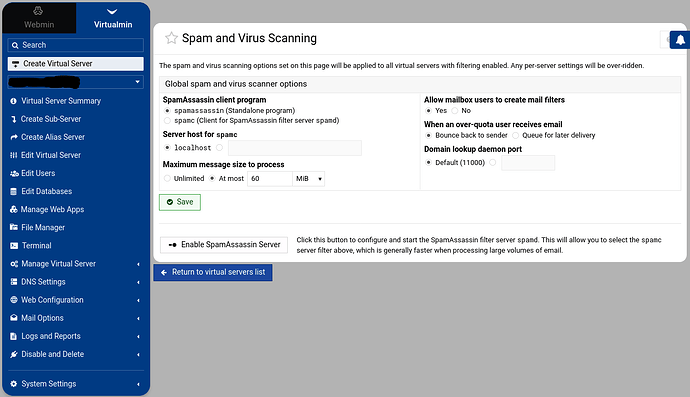This screenshot has width=690, height=397.
Task: Expand DNS Settings submenu arrow
Action: (138, 282)
